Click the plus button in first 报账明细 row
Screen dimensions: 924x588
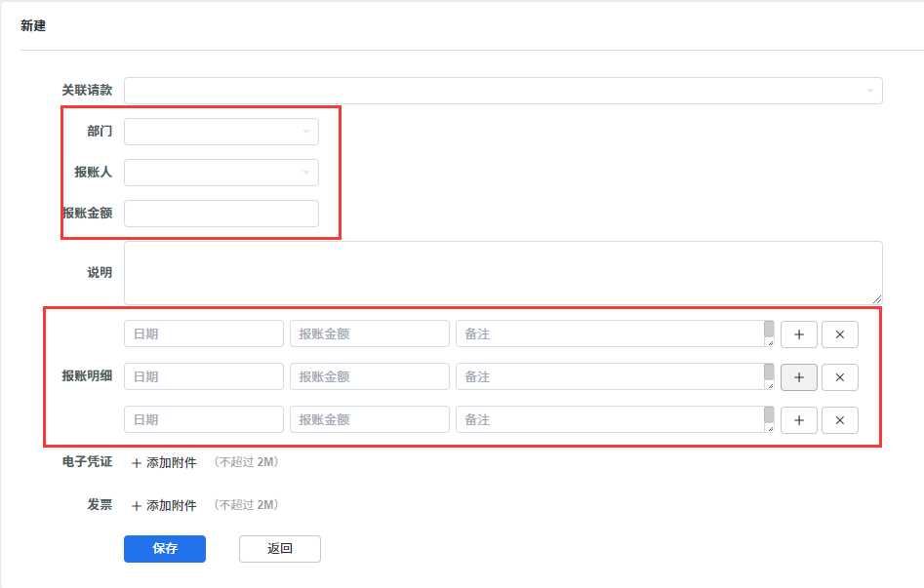(798, 334)
